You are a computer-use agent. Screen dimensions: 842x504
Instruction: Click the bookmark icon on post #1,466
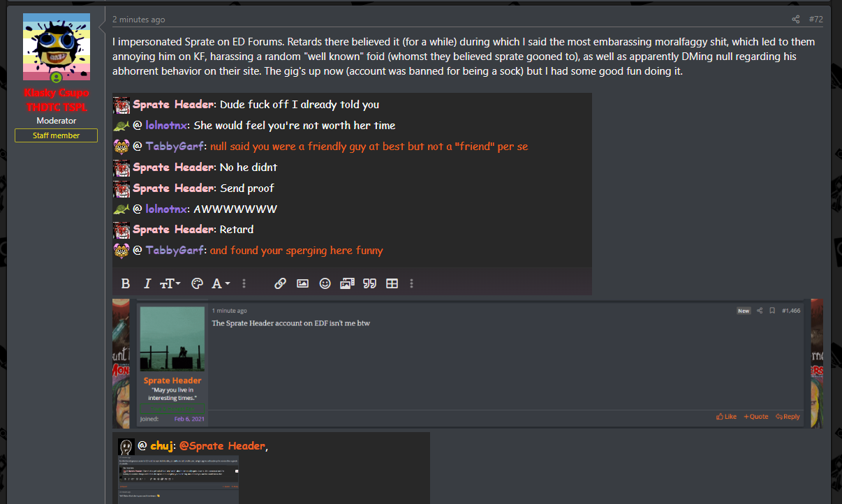(771, 311)
